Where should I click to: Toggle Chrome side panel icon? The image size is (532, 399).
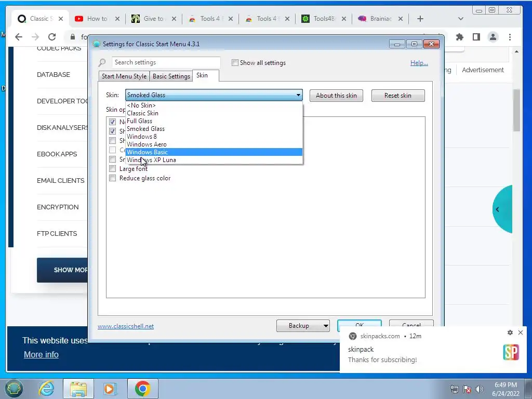pos(476,37)
